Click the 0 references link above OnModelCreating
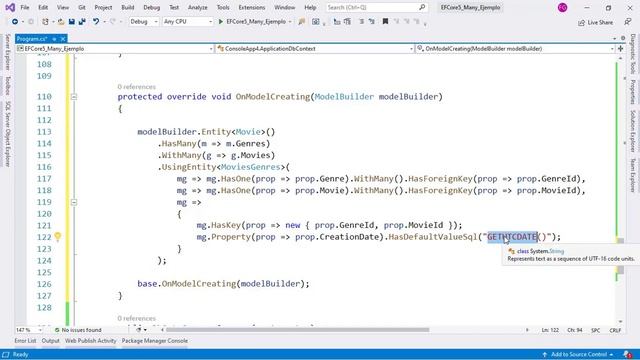This screenshot has width=640, height=360. coord(136,87)
